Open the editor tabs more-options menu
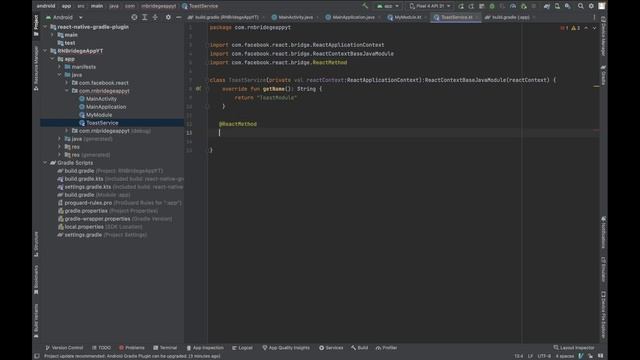 (594, 17)
